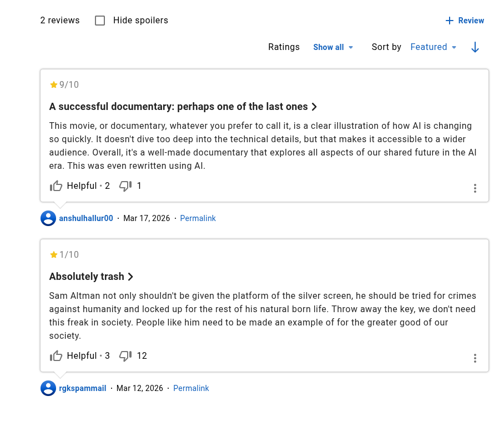This screenshot has height=421, width=504.
Task: Open Permalink for the Mar 12 review
Action: click(x=191, y=388)
